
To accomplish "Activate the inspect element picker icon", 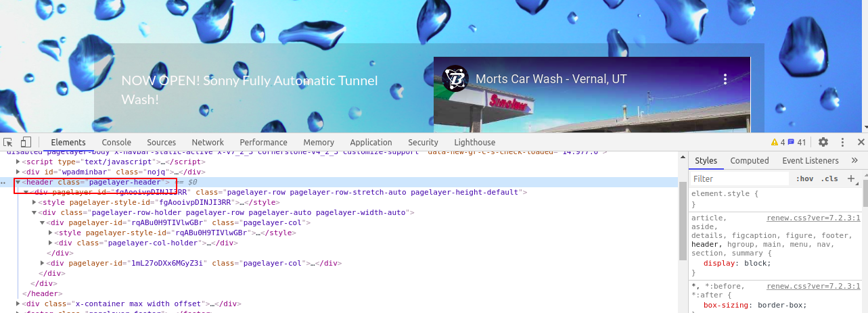I will [8, 142].
